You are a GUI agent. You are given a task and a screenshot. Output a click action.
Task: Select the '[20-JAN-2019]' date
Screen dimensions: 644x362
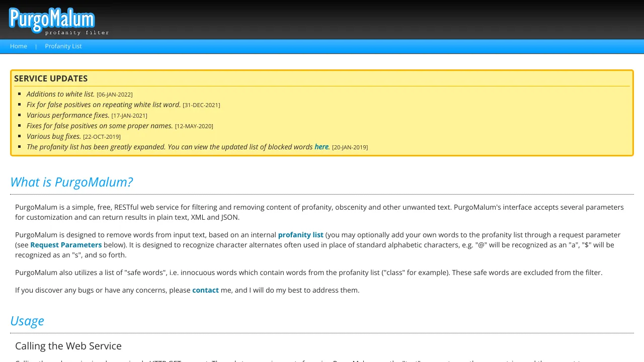coord(350,147)
